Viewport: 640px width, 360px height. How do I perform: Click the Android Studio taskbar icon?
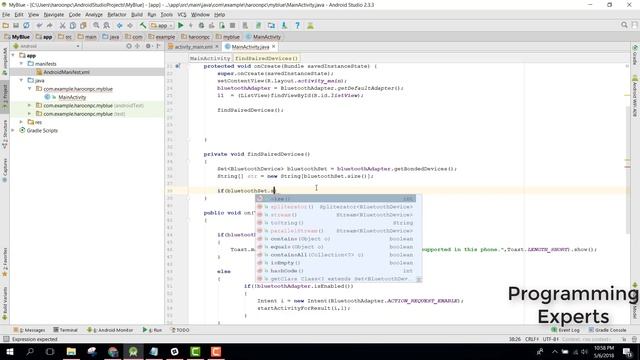(133, 351)
